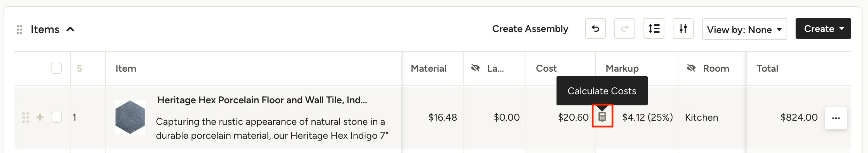Click the three-dot menu for item row

pos(836,118)
